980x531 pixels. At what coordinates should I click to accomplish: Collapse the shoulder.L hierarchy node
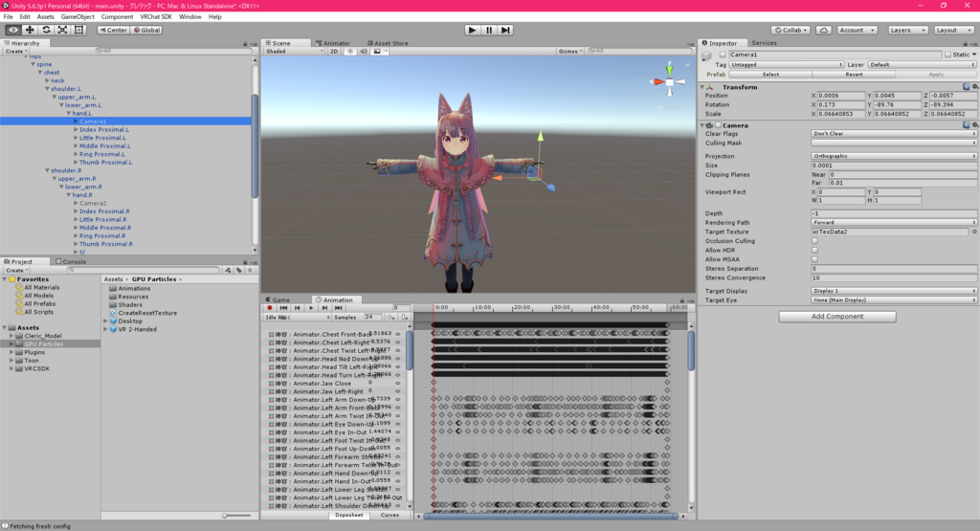47,89
